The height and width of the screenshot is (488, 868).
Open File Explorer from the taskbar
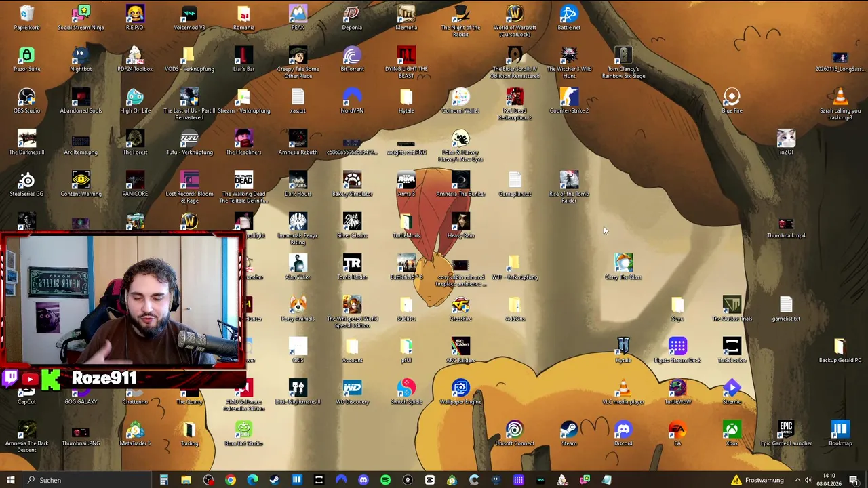186,480
